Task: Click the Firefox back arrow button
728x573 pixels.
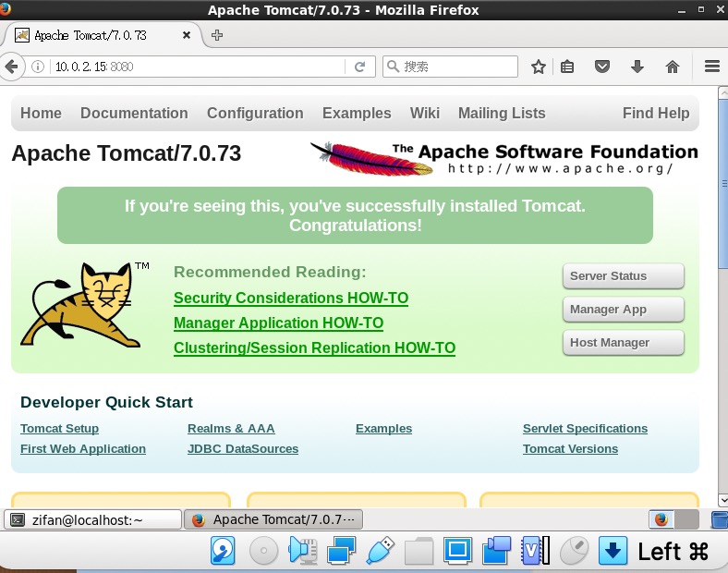Action: pos(11,67)
